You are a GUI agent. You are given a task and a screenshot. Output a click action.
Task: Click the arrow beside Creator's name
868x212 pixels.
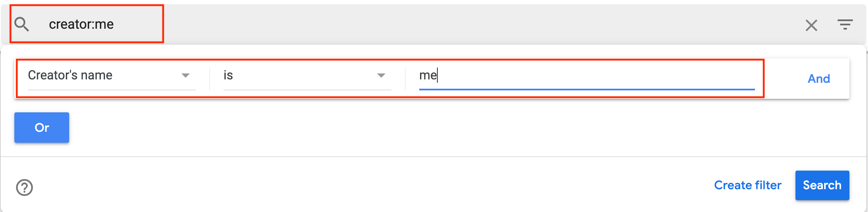[185, 76]
